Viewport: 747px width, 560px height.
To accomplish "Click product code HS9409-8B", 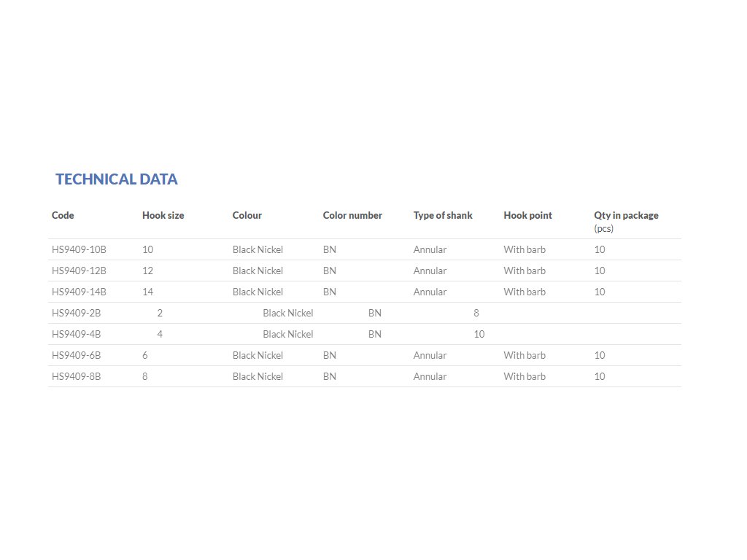I will tap(76, 376).
